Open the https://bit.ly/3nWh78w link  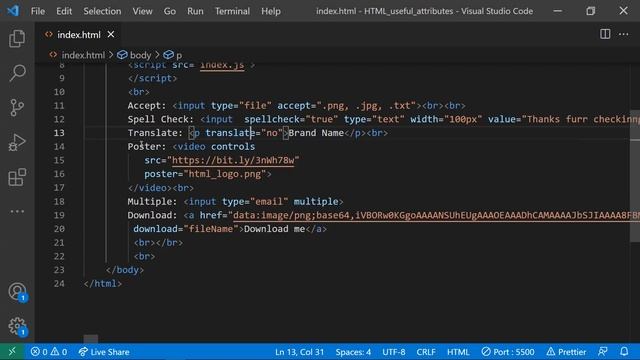point(233,160)
